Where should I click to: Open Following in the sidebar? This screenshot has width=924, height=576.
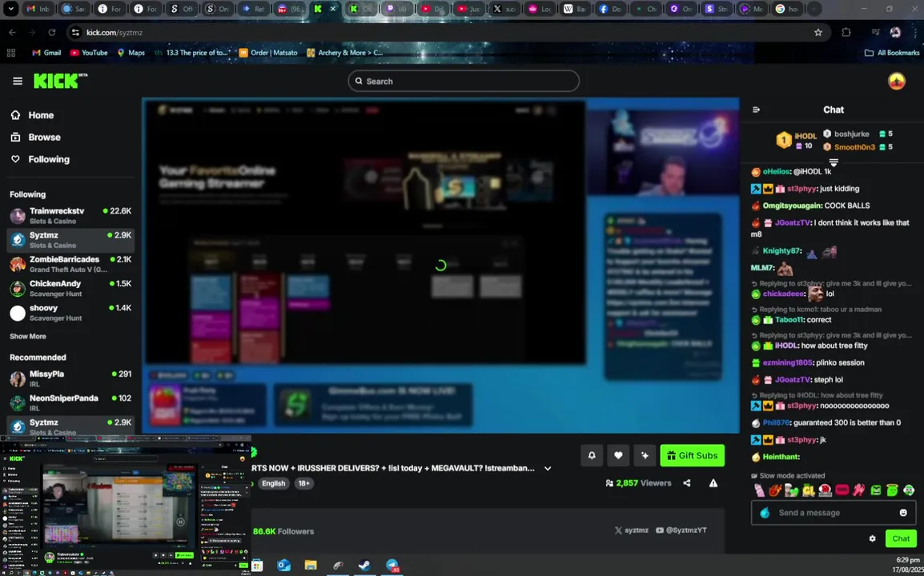click(x=41, y=159)
